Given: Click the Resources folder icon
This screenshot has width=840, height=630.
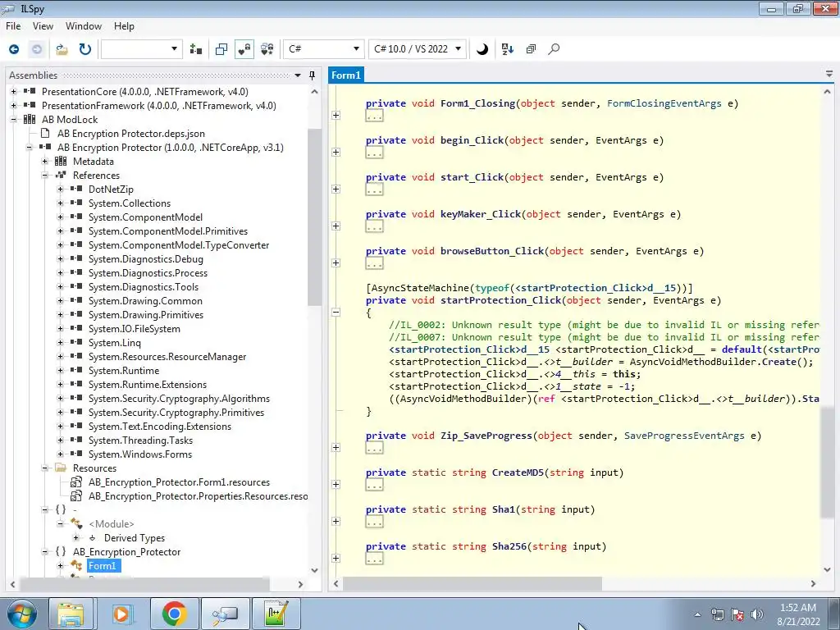Looking at the screenshot, I should [61, 468].
